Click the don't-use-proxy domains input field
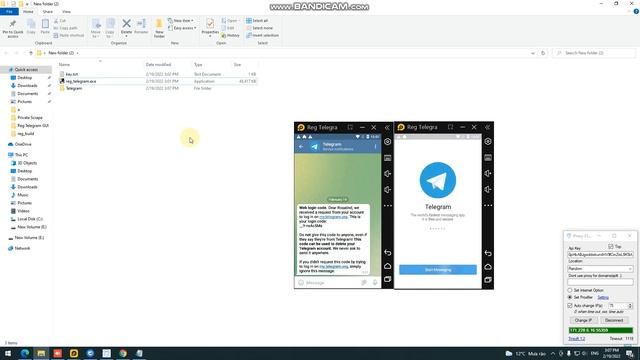The height and width of the screenshot is (360, 640). tap(600, 282)
